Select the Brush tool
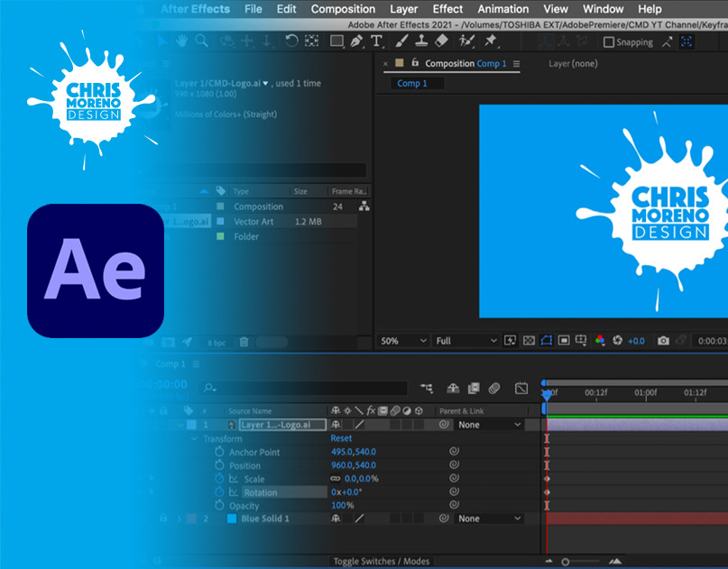Viewport: 728px width, 569px height. [x=401, y=41]
